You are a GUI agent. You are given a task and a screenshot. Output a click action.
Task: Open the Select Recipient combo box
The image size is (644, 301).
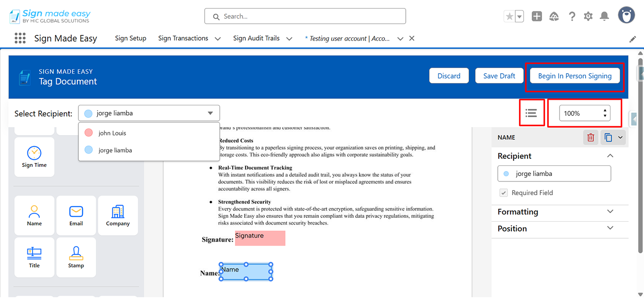pos(149,113)
